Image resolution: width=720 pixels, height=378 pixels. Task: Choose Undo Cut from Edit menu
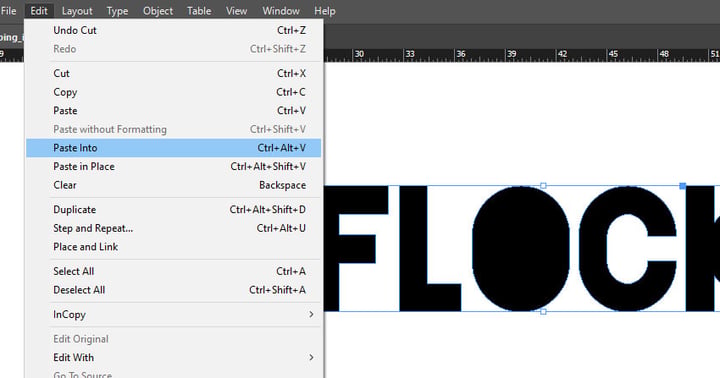coord(174,30)
